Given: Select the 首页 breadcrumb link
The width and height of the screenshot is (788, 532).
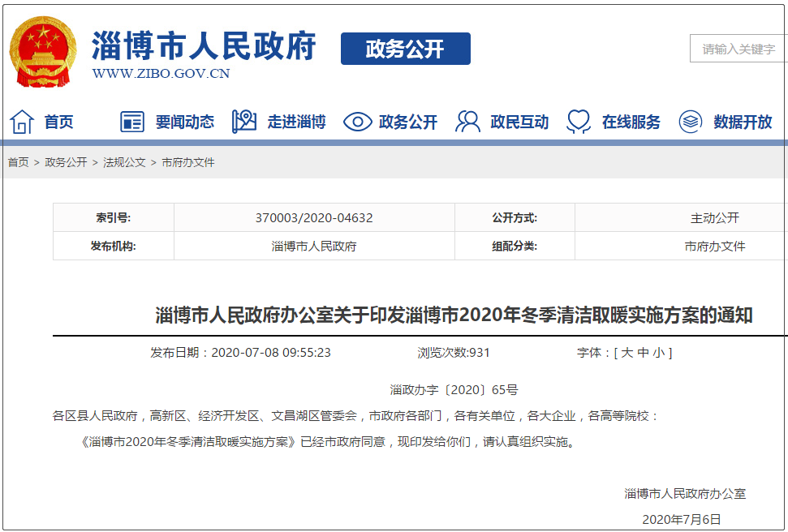Looking at the screenshot, I should (x=19, y=162).
